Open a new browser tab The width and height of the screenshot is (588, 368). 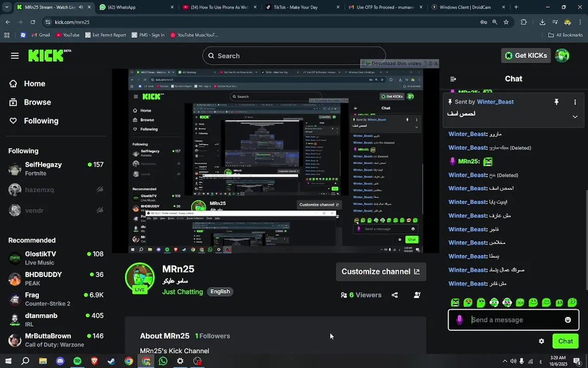click(x=516, y=7)
